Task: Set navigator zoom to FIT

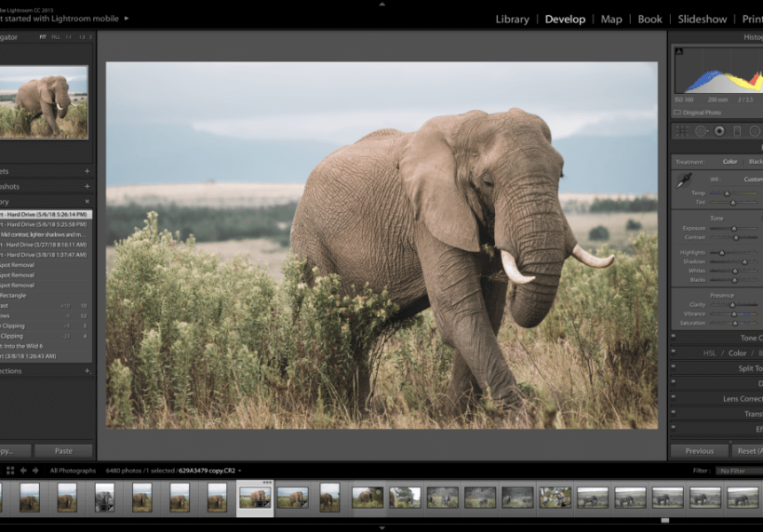Action: (x=42, y=37)
